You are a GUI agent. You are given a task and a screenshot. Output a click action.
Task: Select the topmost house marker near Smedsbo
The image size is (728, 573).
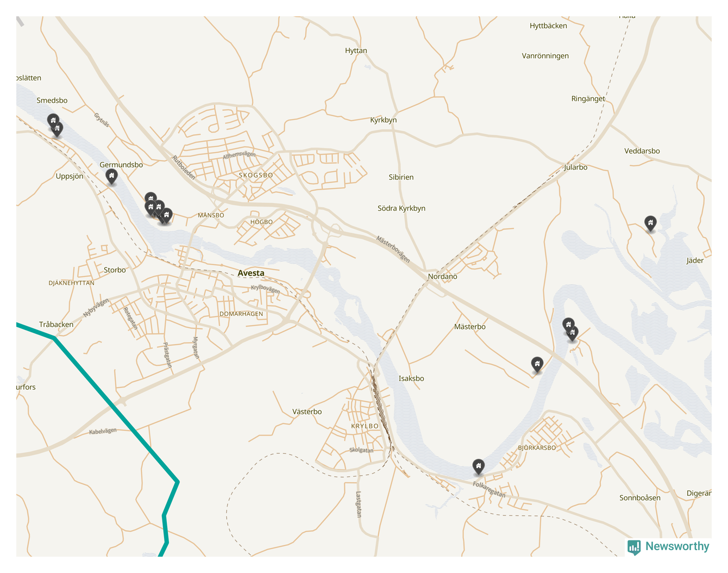point(53,121)
